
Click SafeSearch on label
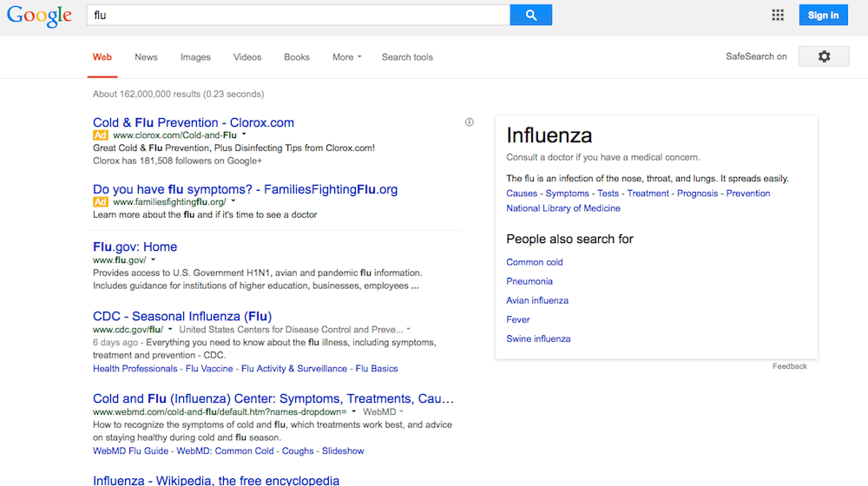click(756, 56)
